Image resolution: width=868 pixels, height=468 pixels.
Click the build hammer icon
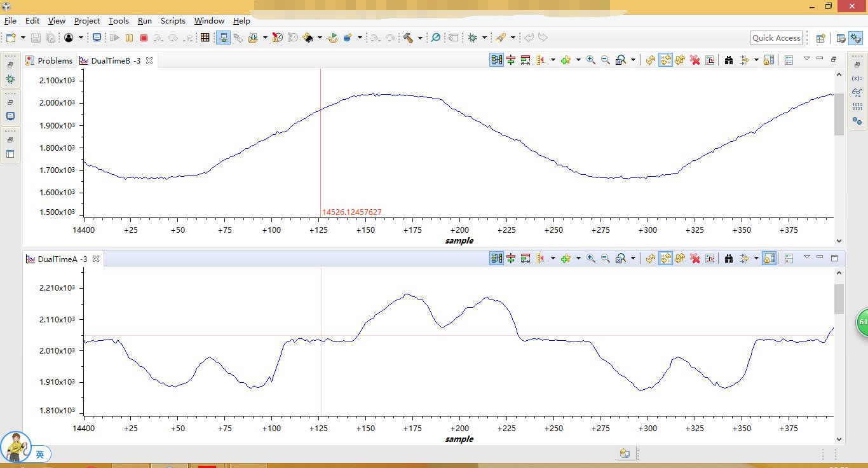pyautogui.click(x=408, y=38)
